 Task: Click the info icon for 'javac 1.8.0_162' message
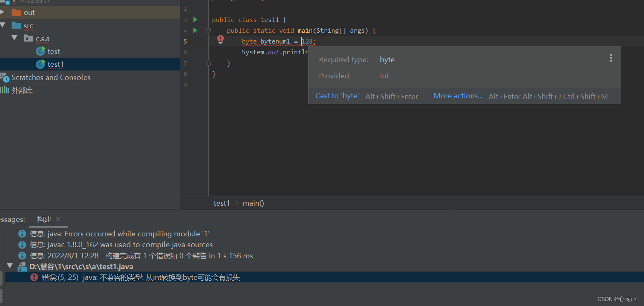(x=22, y=245)
